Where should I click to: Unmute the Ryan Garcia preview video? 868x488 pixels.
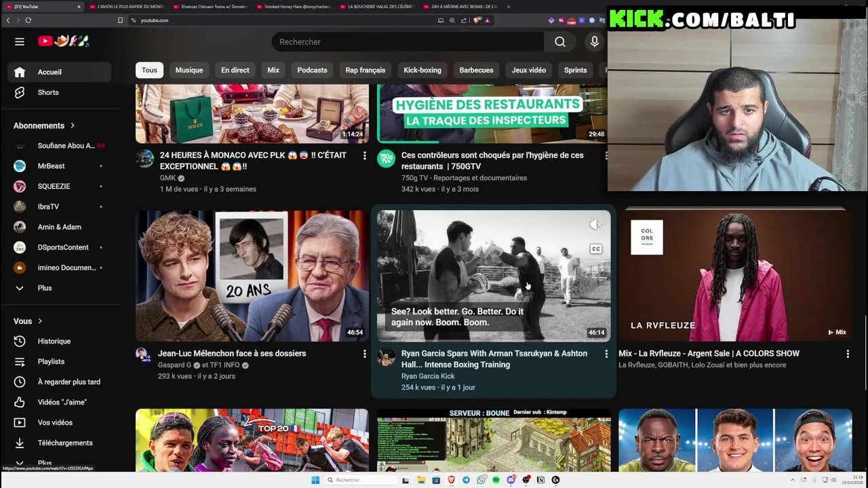point(595,225)
